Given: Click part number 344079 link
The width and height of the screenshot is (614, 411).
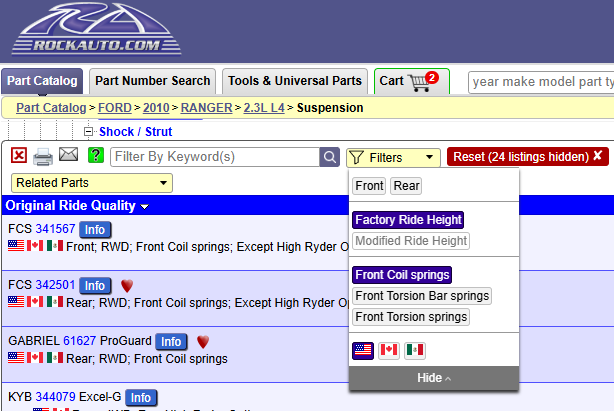Looking at the screenshot, I should pyautogui.click(x=55, y=397).
